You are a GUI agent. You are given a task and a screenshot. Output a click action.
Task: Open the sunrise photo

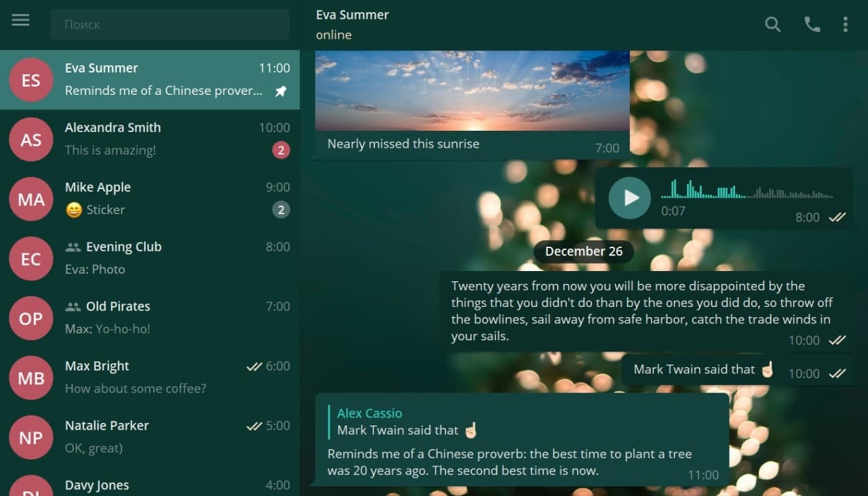(473, 91)
